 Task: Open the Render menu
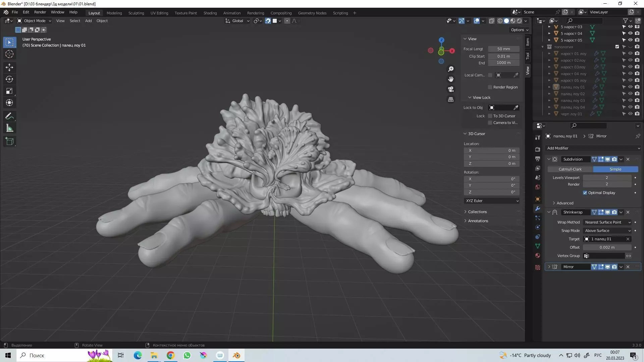coord(40,12)
